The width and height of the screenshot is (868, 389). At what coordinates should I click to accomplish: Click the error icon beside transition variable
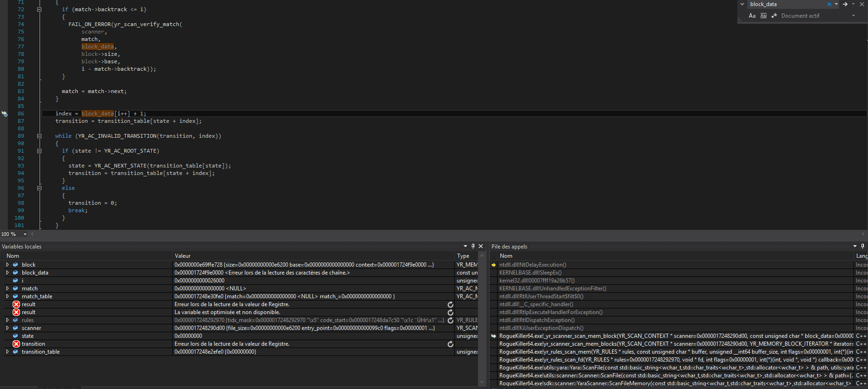[16, 344]
